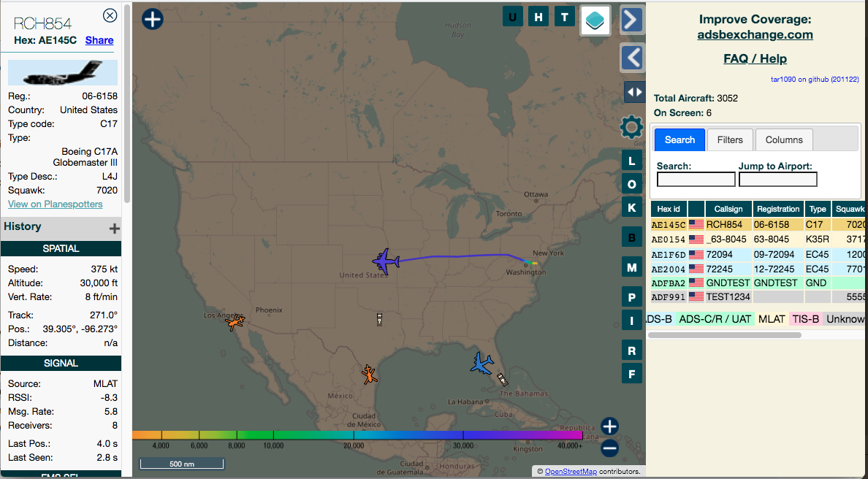Open the map layers selector
This screenshot has height=479, width=868.
tap(595, 20)
